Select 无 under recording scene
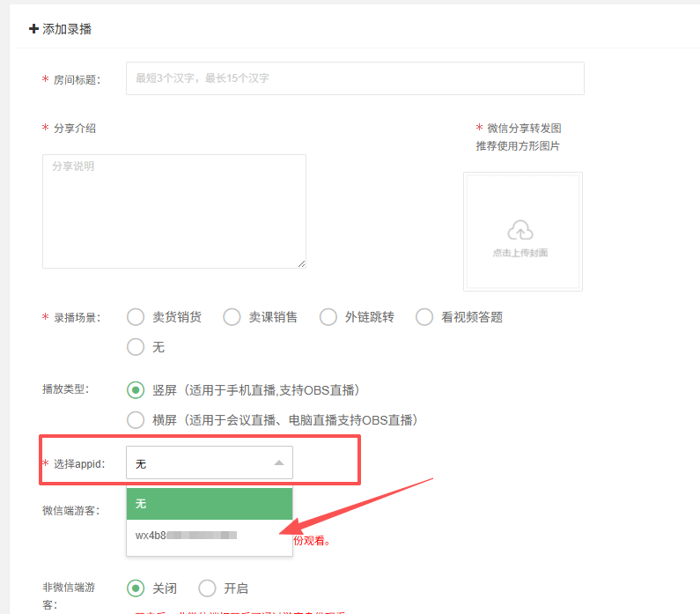The width and height of the screenshot is (700, 614). point(136,347)
